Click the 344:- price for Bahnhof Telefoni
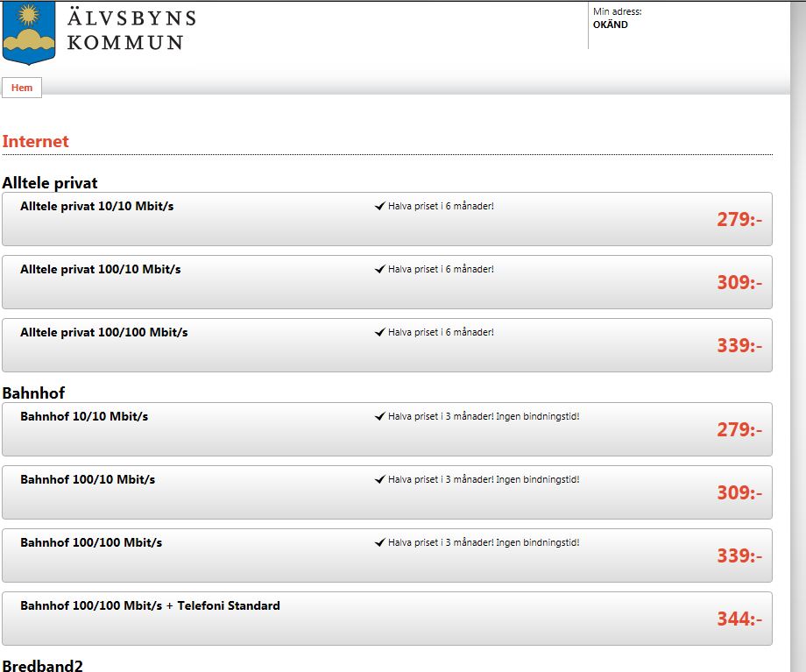 point(739,619)
